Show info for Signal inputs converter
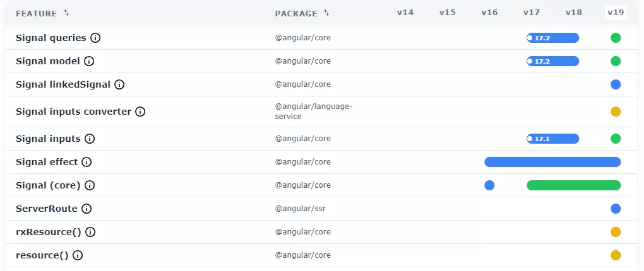The height and width of the screenshot is (271, 644). [x=140, y=112]
